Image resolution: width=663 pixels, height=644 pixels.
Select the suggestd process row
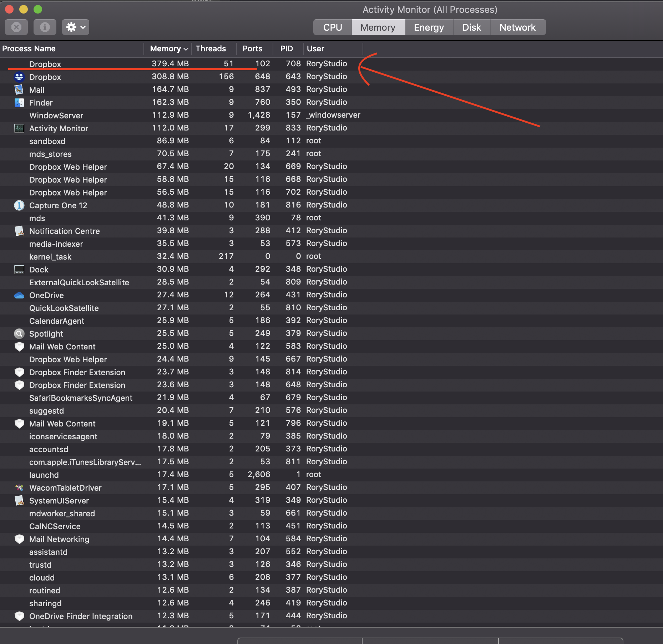point(331,410)
